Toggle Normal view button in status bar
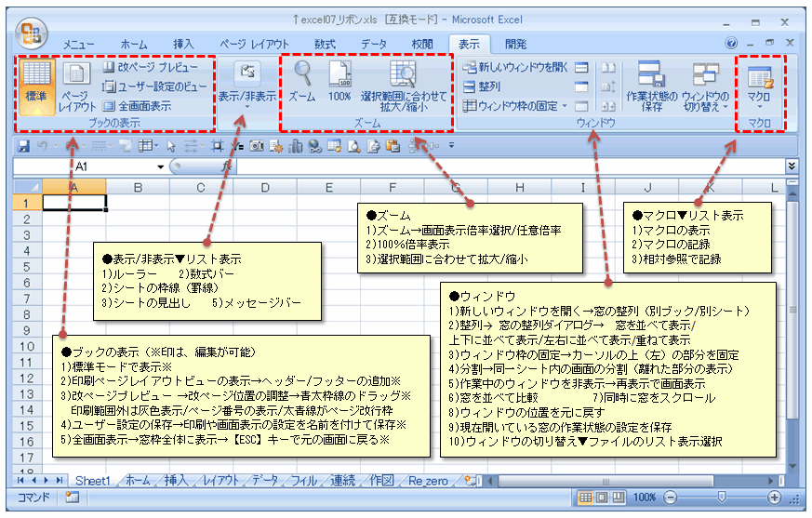This screenshot has width=812, height=518. click(585, 498)
